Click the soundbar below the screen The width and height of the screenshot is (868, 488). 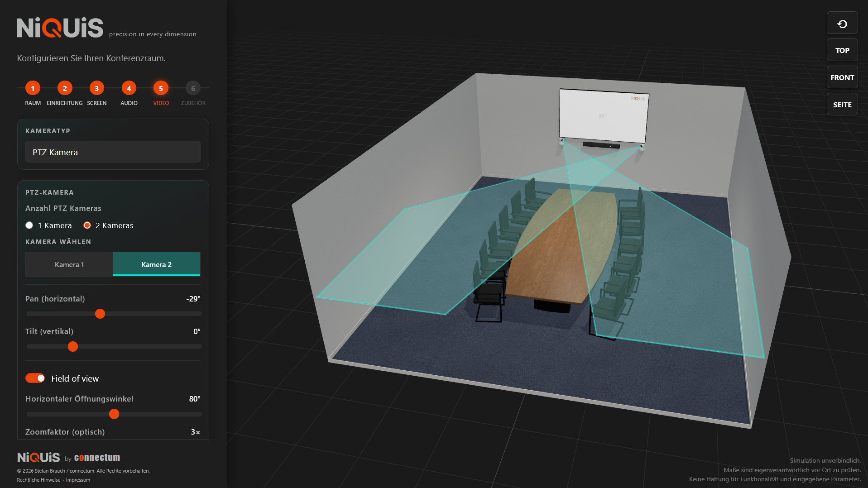[601, 145]
